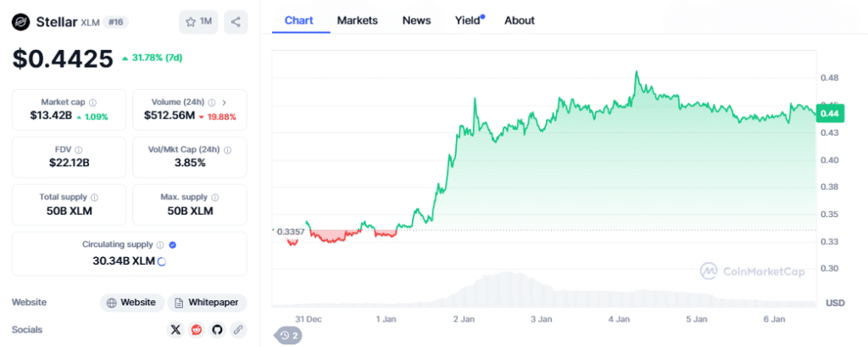Click the Market cap info icon
The height and width of the screenshot is (347, 868).
(x=92, y=102)
